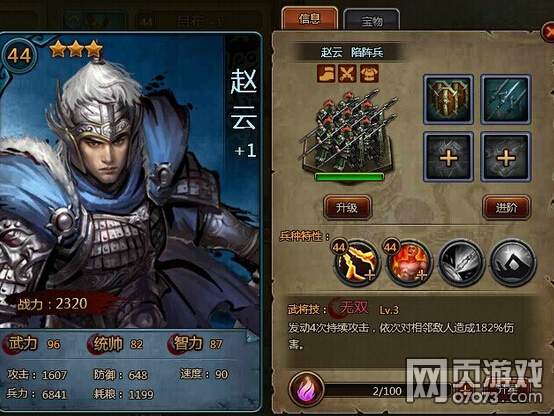Image resolution: width=554 pixels, height=416 pixels.
Task: Click the purple flame skill energy icon
Action: pos(306,389)
